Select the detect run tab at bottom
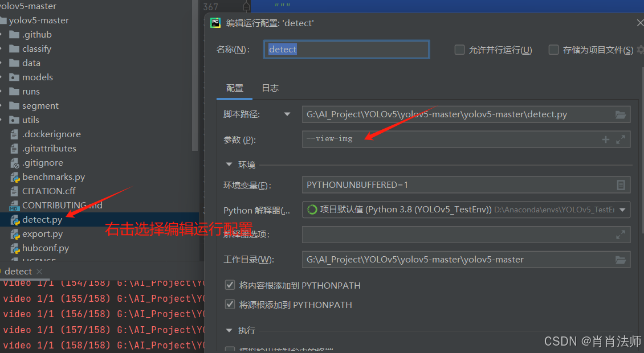 [x=17, y=271]
